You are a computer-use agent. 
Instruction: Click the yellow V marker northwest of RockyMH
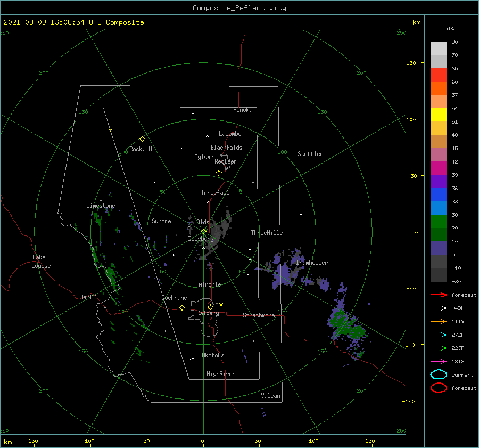[111, 130]
